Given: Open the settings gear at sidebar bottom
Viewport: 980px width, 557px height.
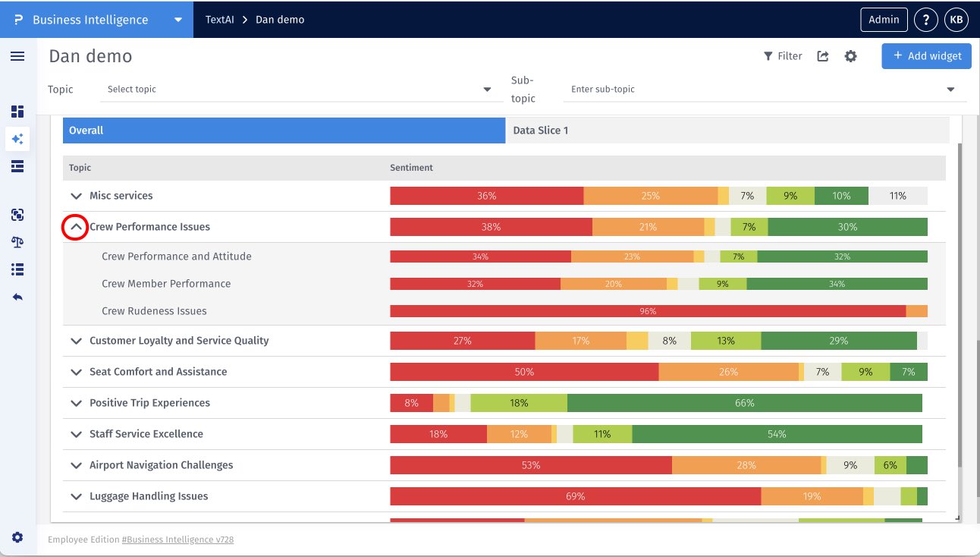Looking at the screenshot, I should (x=17, y=537).
